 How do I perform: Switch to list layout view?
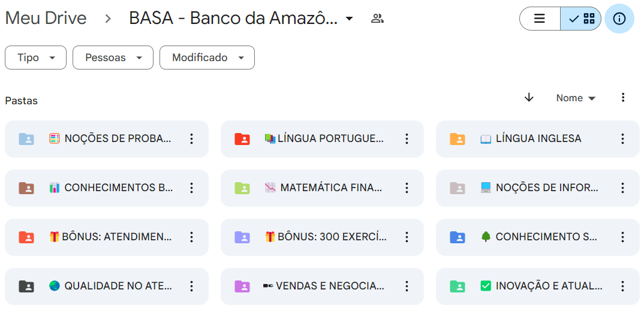540,19
